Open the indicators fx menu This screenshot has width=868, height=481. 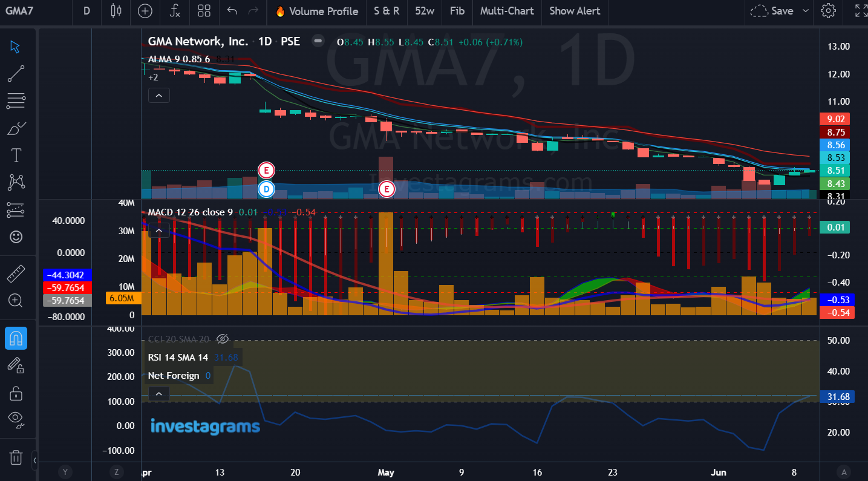175,11
